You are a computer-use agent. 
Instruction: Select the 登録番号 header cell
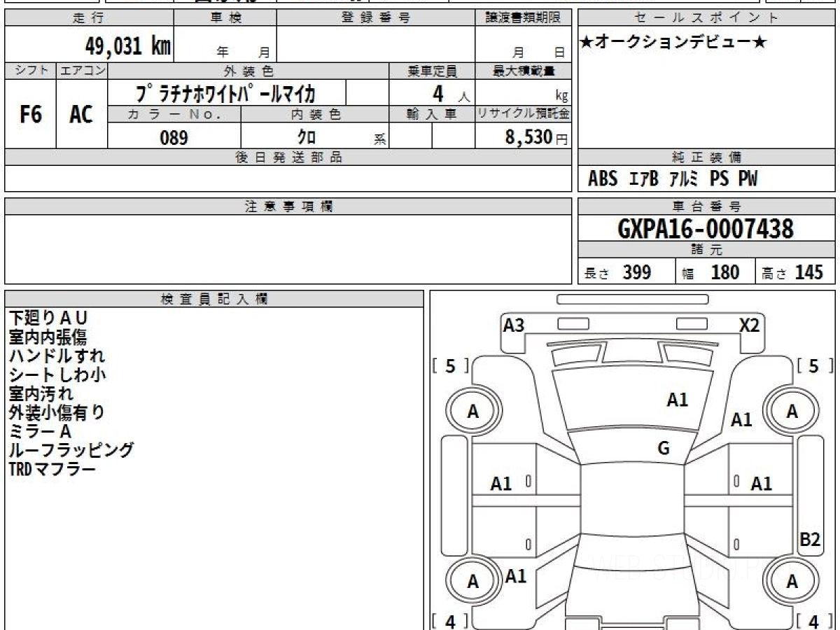[375, 18]
